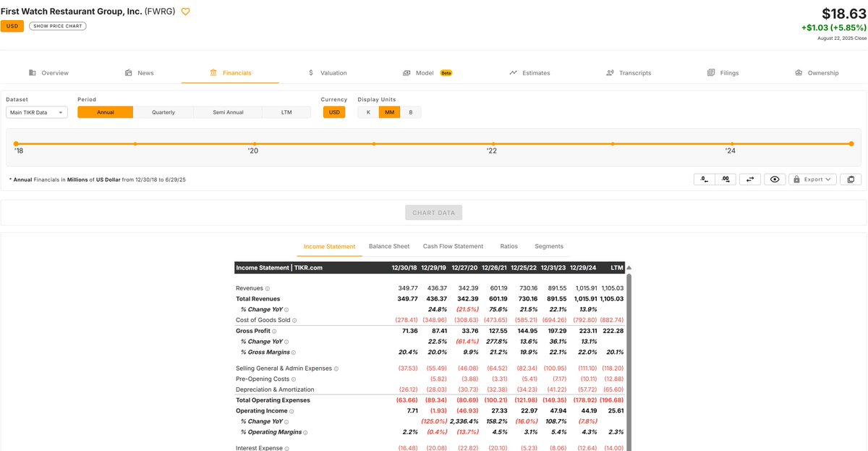Viewport: 868px width, 451px height.
Task: Click info icon beside % Operating Margins
Action: (x=305, y=432)
